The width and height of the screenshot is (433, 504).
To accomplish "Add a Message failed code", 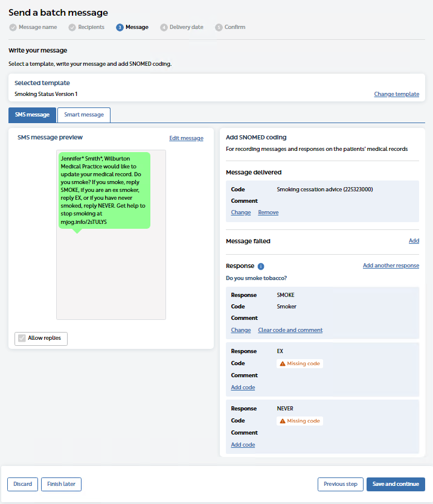I will click(414, 241).
